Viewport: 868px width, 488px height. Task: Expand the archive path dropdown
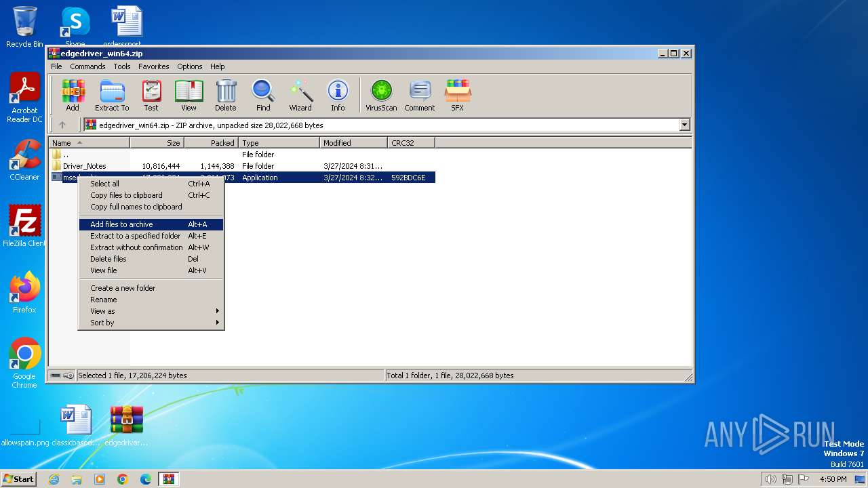(684, 125)
